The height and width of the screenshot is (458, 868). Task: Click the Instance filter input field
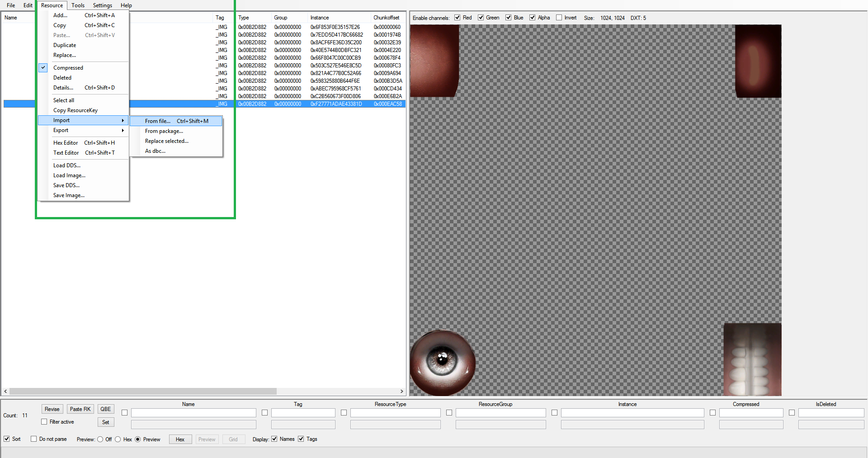point(632,413)
